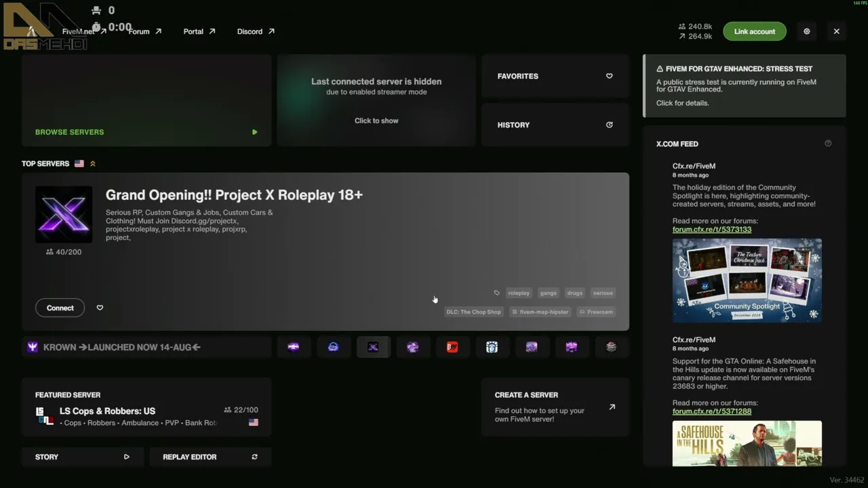868x488 pixels.
Task: Click the Cfx.re/FiveM author of the holiday post
Action: click(x=694, y=166)
